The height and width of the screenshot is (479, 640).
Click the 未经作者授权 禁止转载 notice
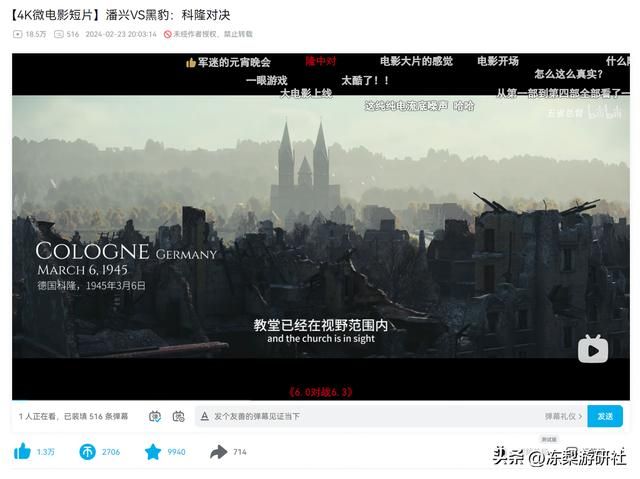click(x=213, y=34)
